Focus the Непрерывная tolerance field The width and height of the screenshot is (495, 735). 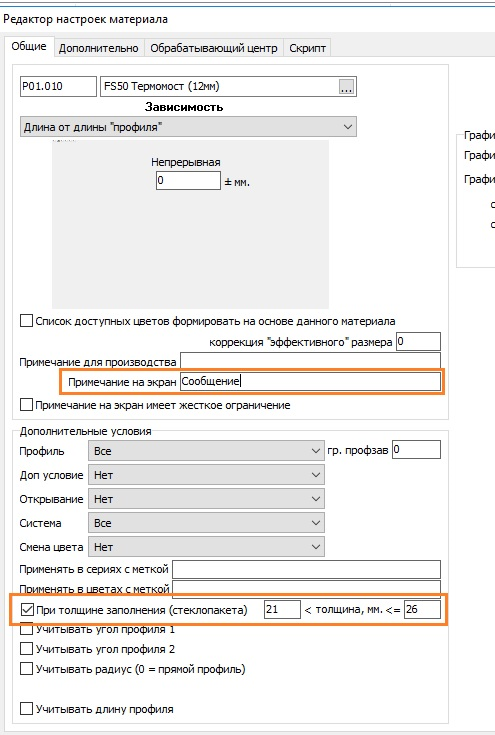click(x=188, y=180)
